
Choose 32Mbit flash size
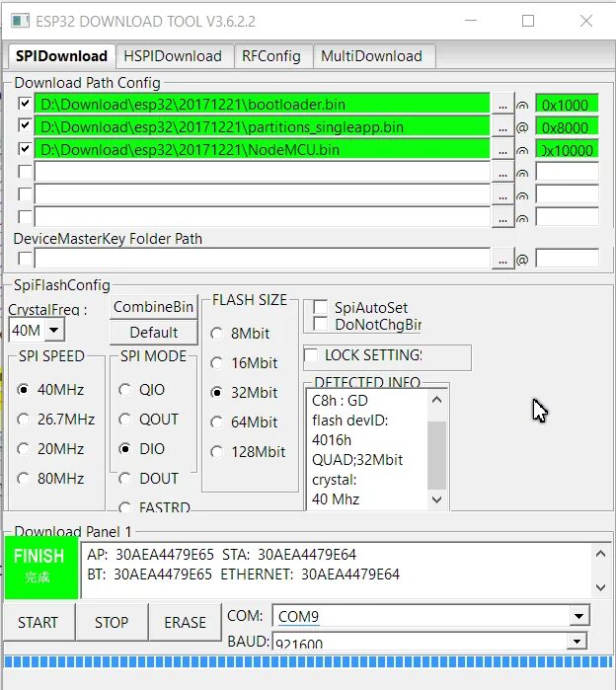[x=217, y=392]
